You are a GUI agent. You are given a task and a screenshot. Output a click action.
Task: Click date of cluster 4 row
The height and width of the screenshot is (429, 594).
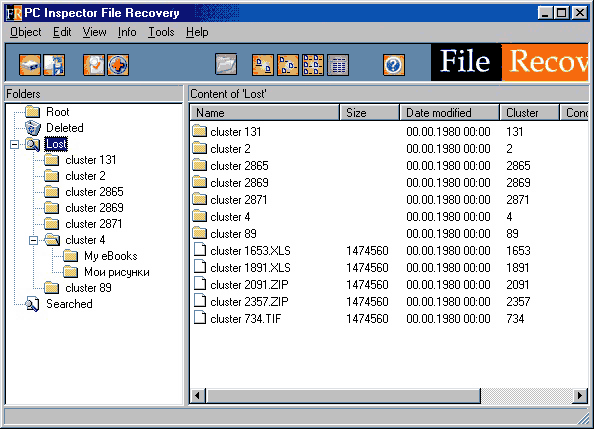[448, 217]
